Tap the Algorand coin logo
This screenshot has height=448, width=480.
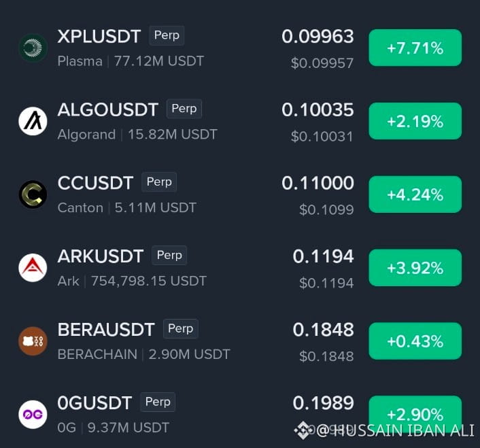click(33, 121)
